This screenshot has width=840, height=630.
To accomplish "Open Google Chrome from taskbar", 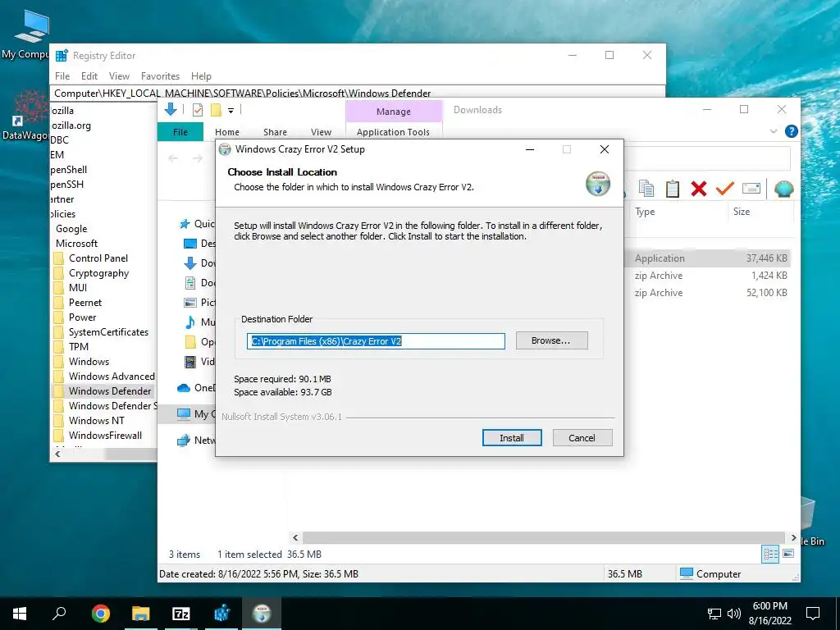I will pos(100,614).
